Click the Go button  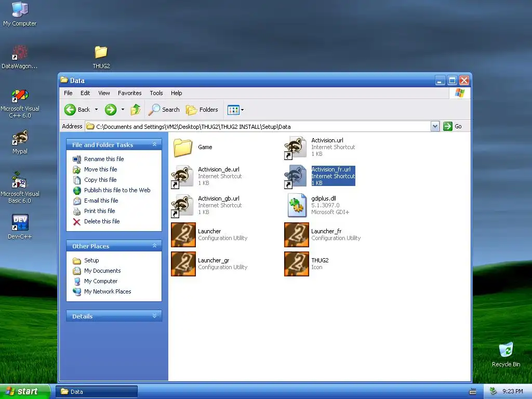click(453, 127)
